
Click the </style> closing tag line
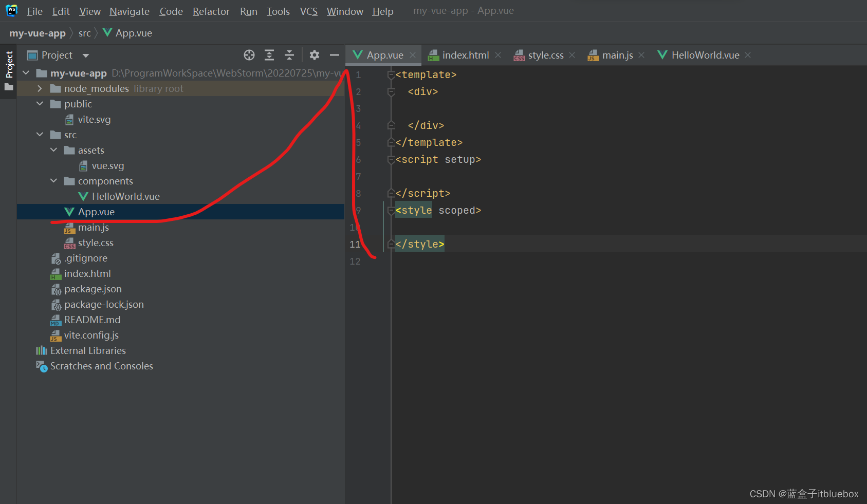[x=420, y=244]
